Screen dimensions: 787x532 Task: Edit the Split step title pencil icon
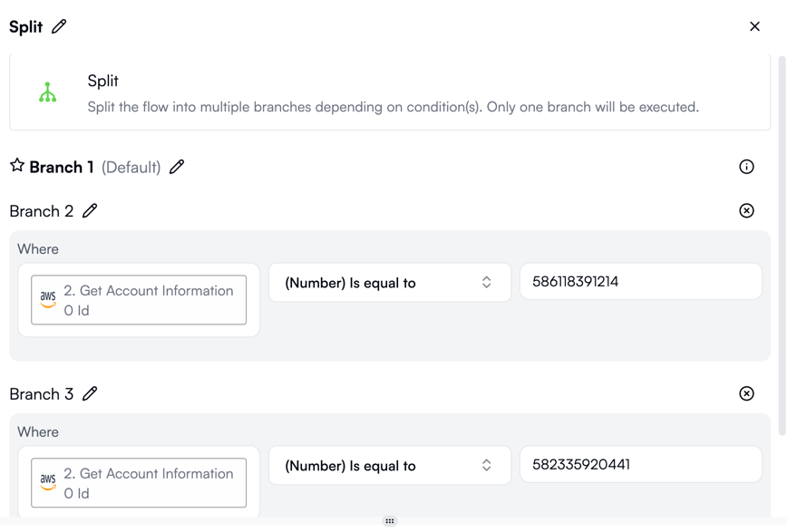[59, 26]
